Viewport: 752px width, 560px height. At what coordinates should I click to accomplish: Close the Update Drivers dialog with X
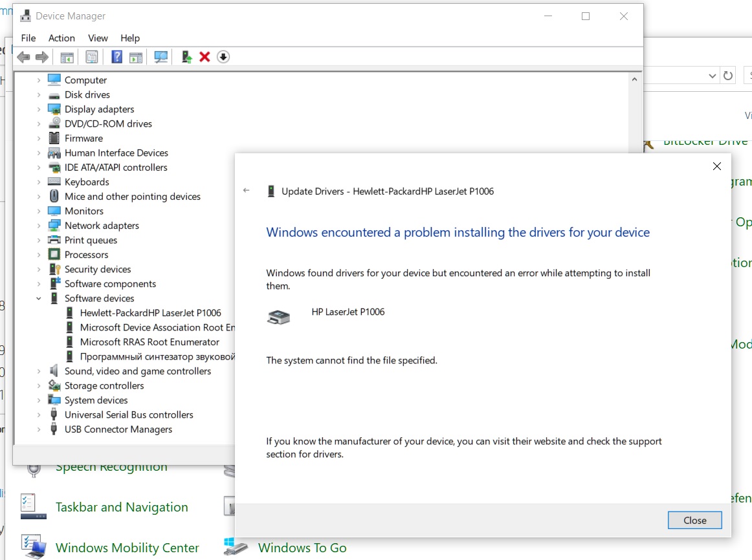click(x=716, y=166)
